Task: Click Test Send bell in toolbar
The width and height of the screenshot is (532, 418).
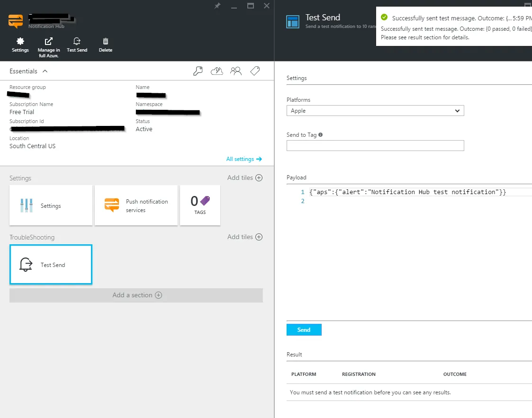Action: click(77, 45)
